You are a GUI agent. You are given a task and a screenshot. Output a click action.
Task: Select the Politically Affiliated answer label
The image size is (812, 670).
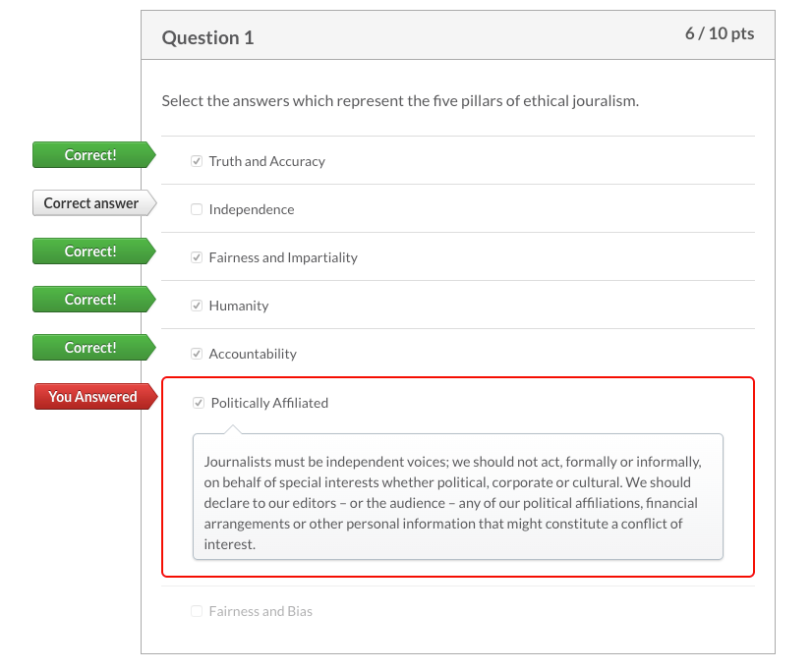pyautogui.click(x=269, y=403)
